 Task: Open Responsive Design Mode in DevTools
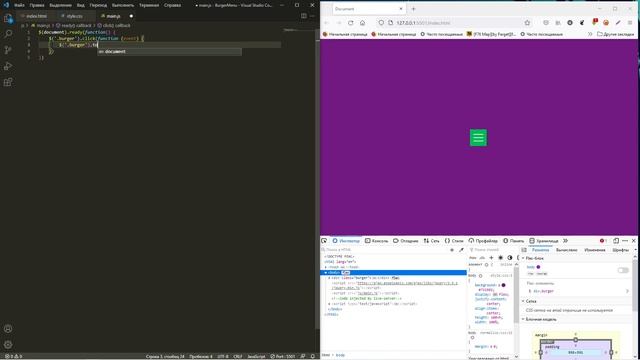[616, 241]
